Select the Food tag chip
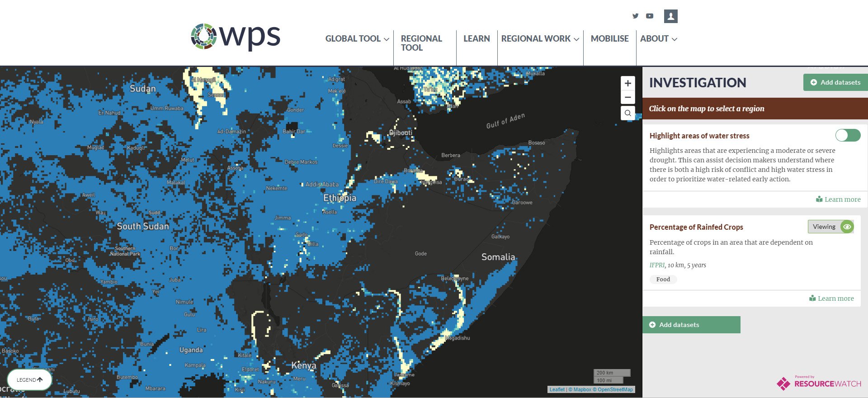This screenshot has width=868, height=398. coord(663,280)
